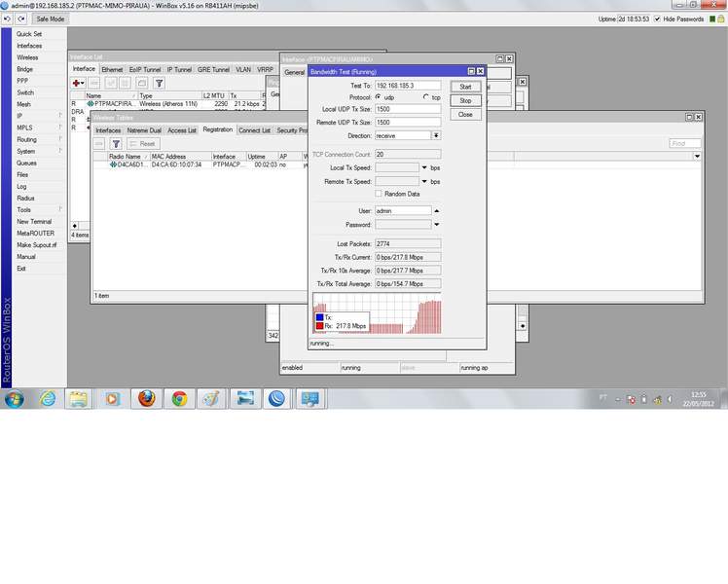Open Quick Set from sidebar
This screenshot has height=584, width=728.
tap(29, 34)
